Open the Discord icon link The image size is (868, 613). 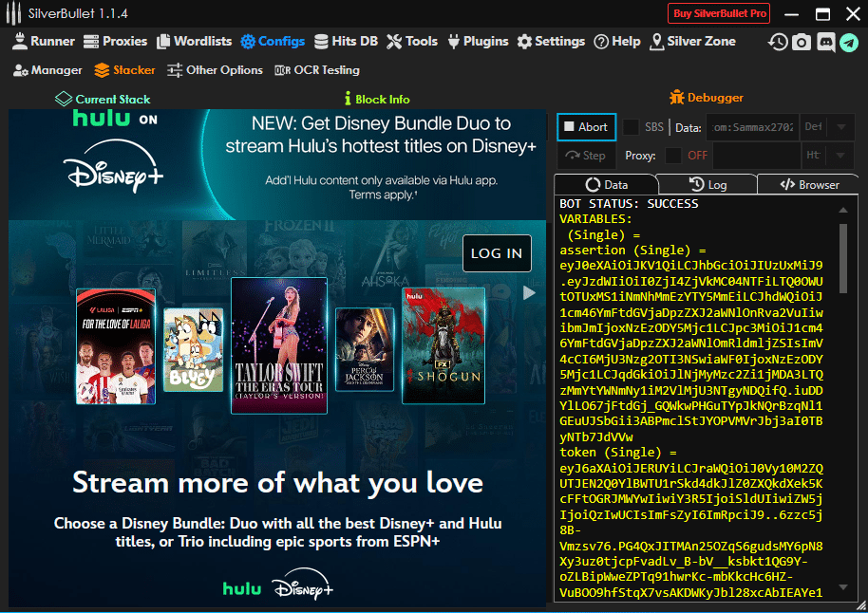point(825,42)
